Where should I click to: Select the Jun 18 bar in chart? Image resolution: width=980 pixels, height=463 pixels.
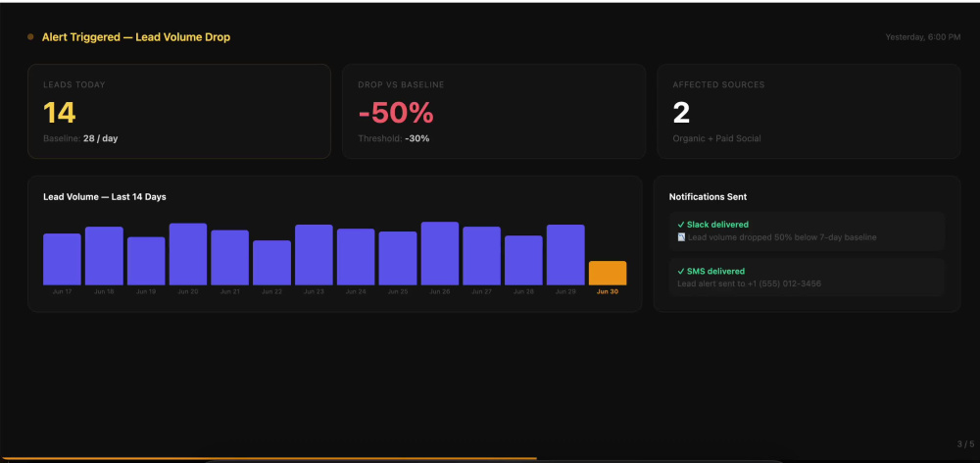pyautogui.click(x=104, y=256)
